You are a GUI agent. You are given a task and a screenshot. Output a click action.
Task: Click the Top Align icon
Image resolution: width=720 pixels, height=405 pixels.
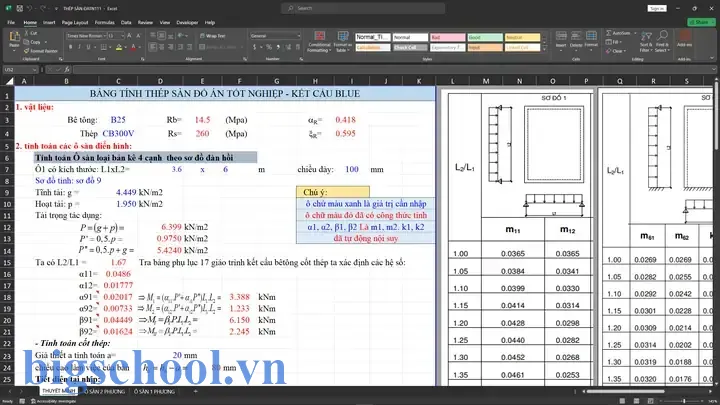point(153,35)
